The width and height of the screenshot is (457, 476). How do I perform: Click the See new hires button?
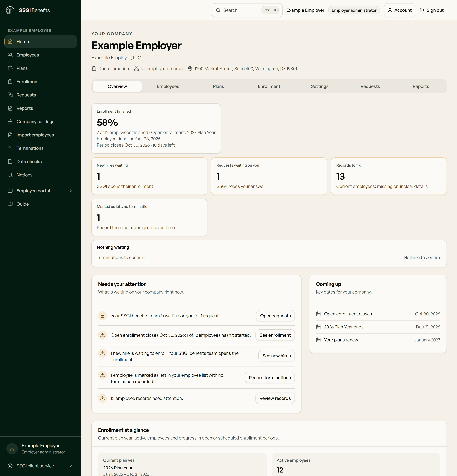coord(277,356)
